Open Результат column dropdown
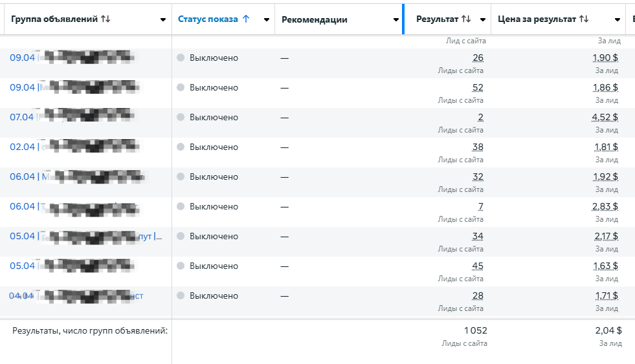The height and width of the screenshot is (364, 635). tap(483, 19)
